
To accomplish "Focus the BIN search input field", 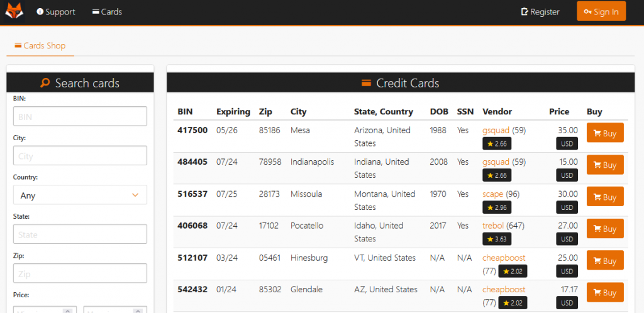I will pos(80,116).
